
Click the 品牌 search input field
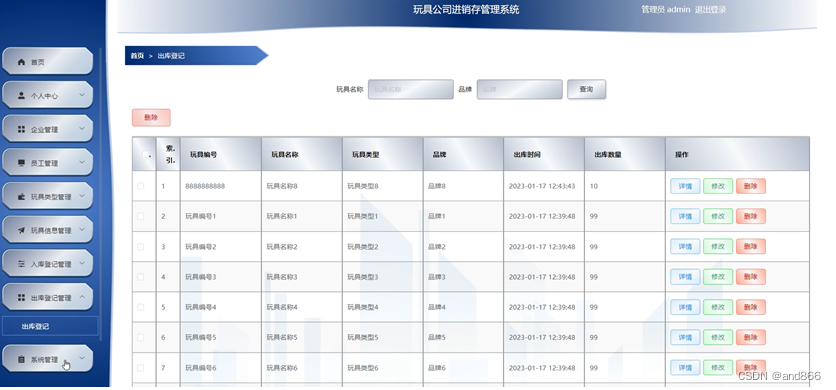519,89
